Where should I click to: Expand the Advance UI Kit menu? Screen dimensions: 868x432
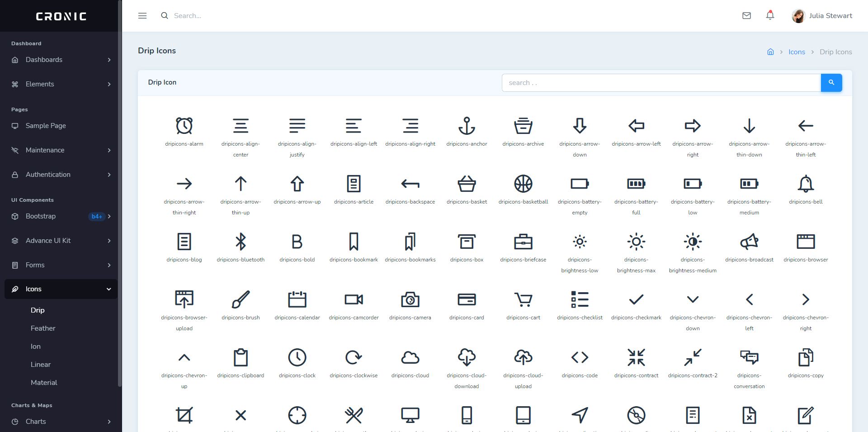[x=61, y=241]
